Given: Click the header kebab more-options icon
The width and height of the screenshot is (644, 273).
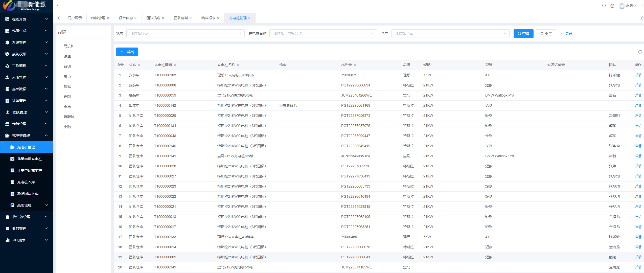Looking at the screenshot, I should (x=642, y=6).
